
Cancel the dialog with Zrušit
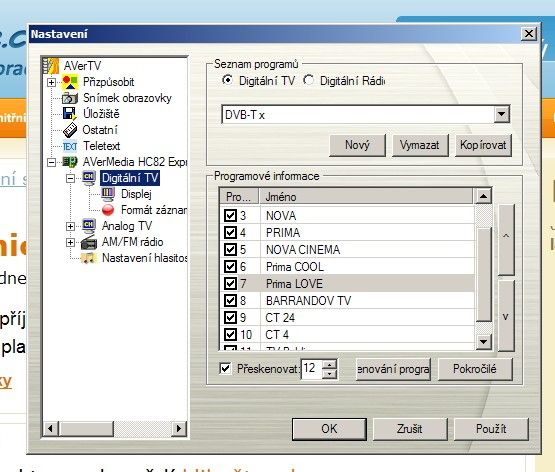410,429
